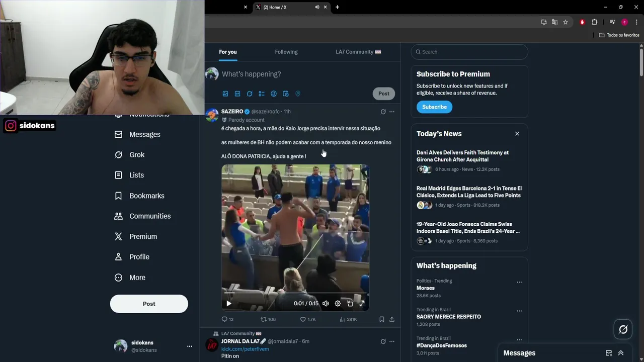
Task: Open options for #DançaDosFamosos trend
Action: click(519, 339)
